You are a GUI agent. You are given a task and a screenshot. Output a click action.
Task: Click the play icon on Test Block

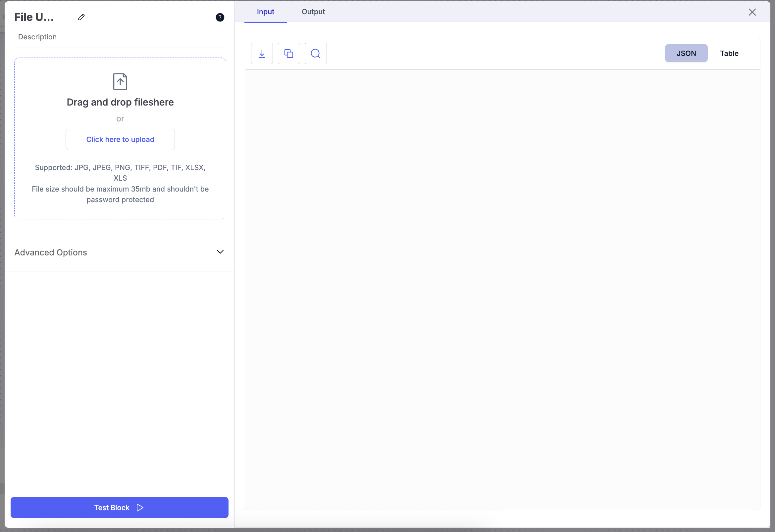pos(140,508)
